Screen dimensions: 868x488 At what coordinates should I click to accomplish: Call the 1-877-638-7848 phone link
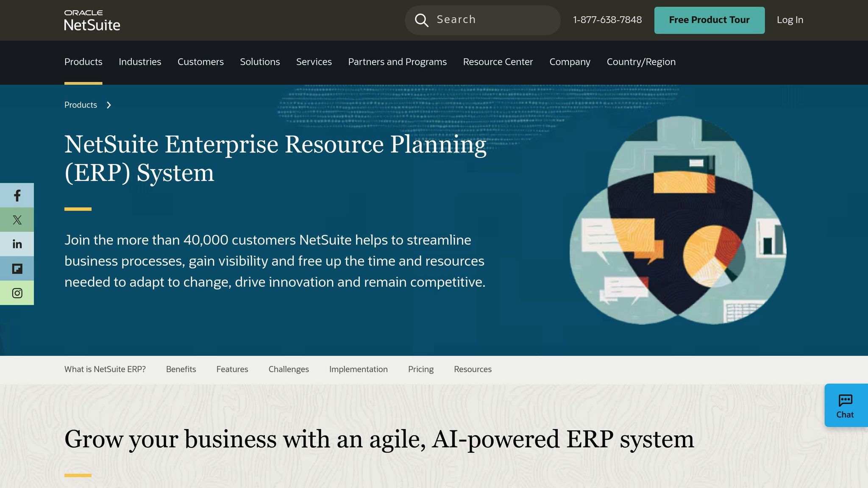pyautogui.click(x=607, y=20)
